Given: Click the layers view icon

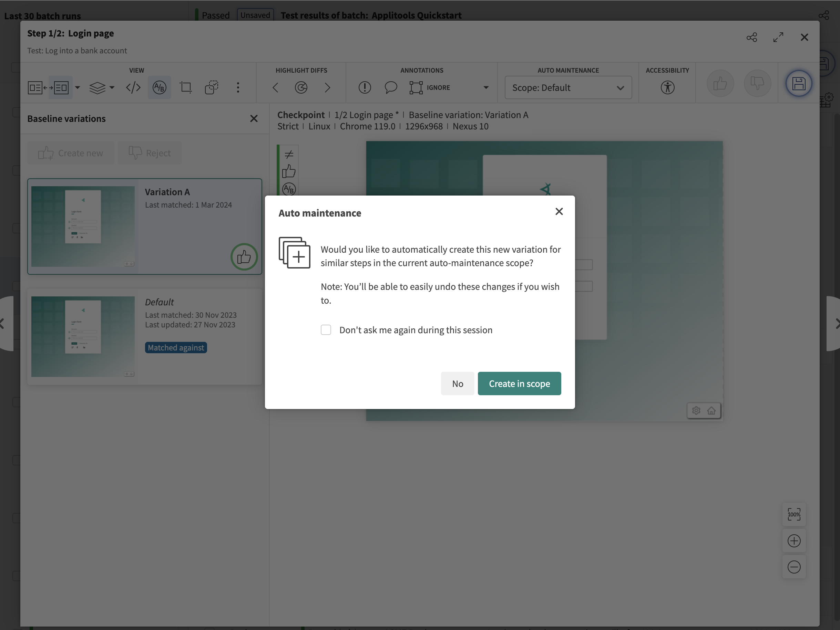Looking at the screenshot, I should point(97,88).
